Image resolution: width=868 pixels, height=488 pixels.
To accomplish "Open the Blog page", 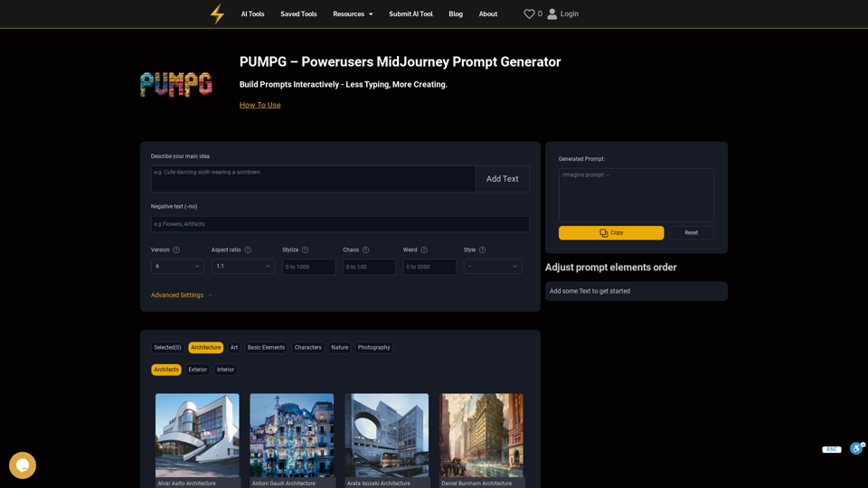I will (456, 14).
